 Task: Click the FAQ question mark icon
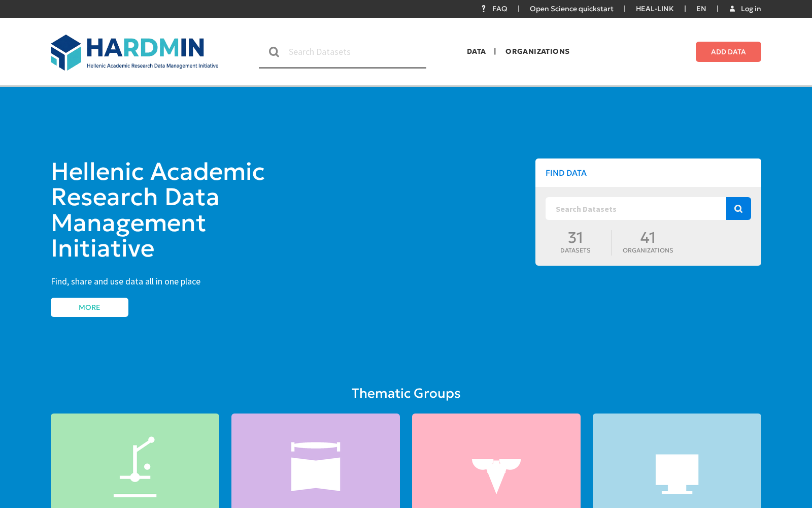484,9
